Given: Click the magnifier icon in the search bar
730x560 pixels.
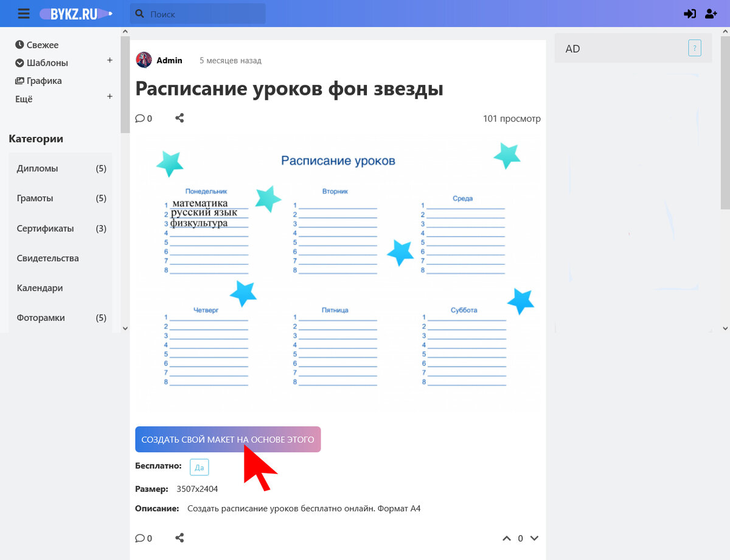Looking at the screenshot, I should pos(139,13).
